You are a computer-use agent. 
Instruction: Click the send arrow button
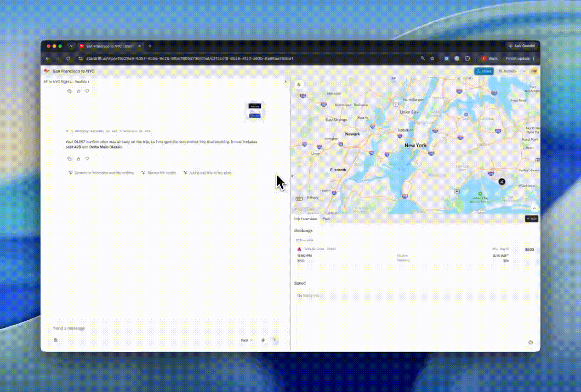tap(275, 340)
